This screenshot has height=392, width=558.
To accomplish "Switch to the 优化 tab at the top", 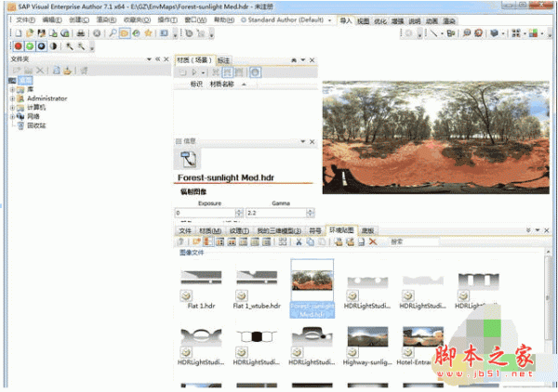I will 380,21.
